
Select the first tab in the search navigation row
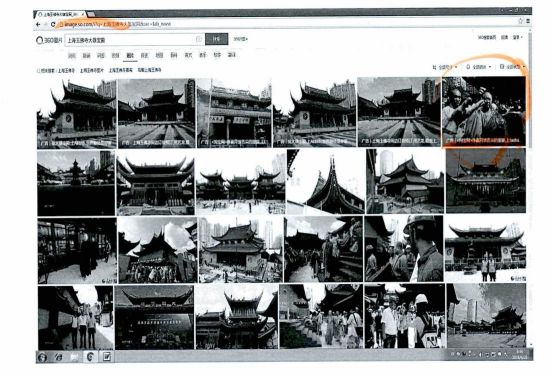point(72,55)
